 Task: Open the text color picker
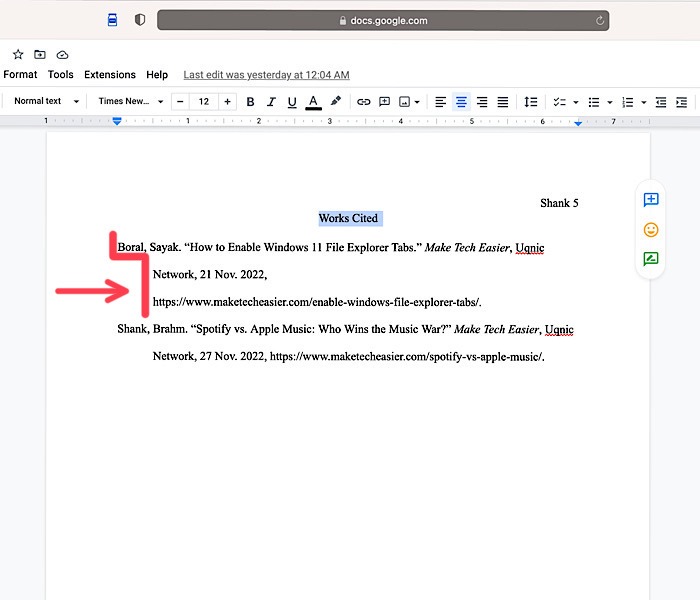pyautogui.click(x=313, y=102)
